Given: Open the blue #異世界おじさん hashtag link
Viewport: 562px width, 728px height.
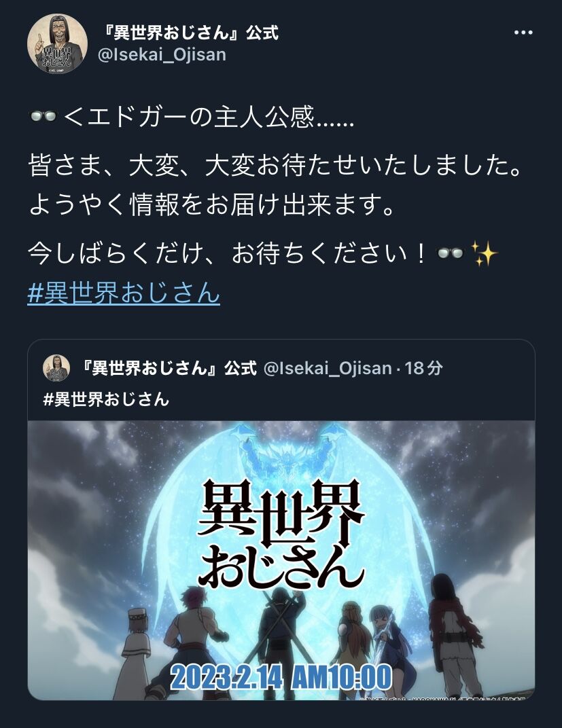Looking at the screenshot, I should click(124, 293).
